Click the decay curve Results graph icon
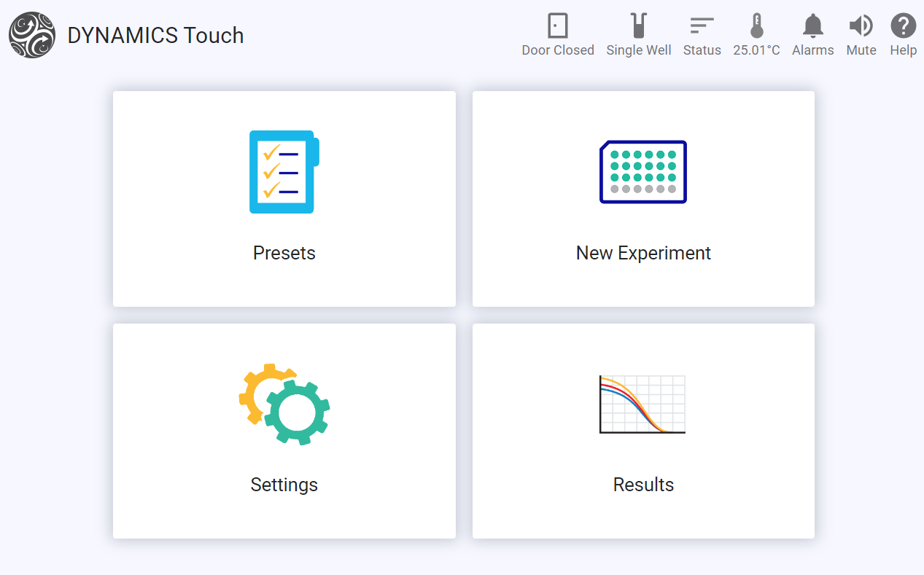The height and width of the screenshot is (575, 924). (x=642, y=404)
